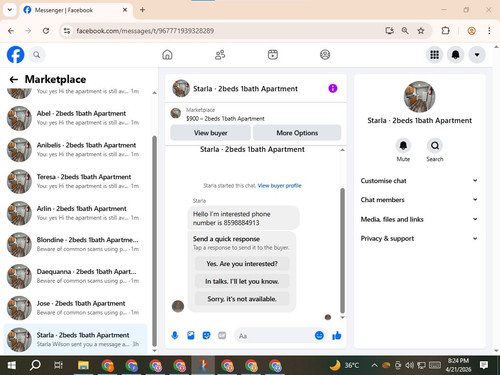The height and width of the screenshot is (375, 500).
Task: Select Starla chat in the left list
Action: coord(76,339)
